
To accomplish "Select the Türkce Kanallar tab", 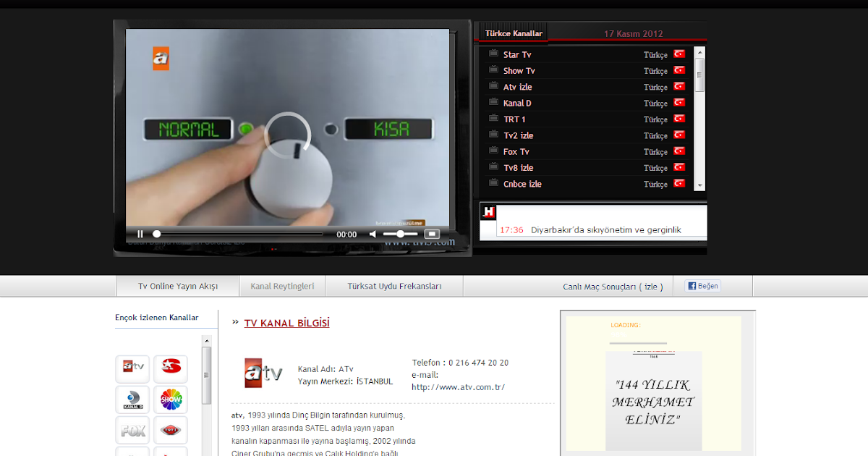I will coord(514,33).
